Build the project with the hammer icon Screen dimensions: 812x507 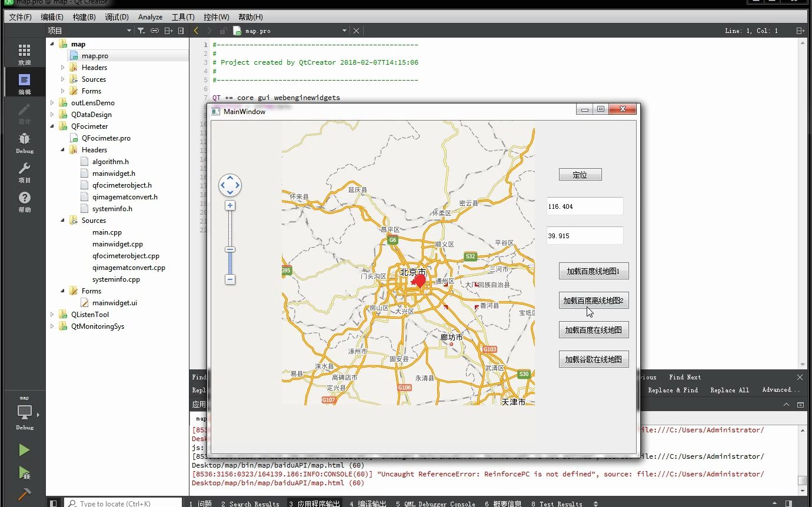pyautogui.click(x=24, y=494)
